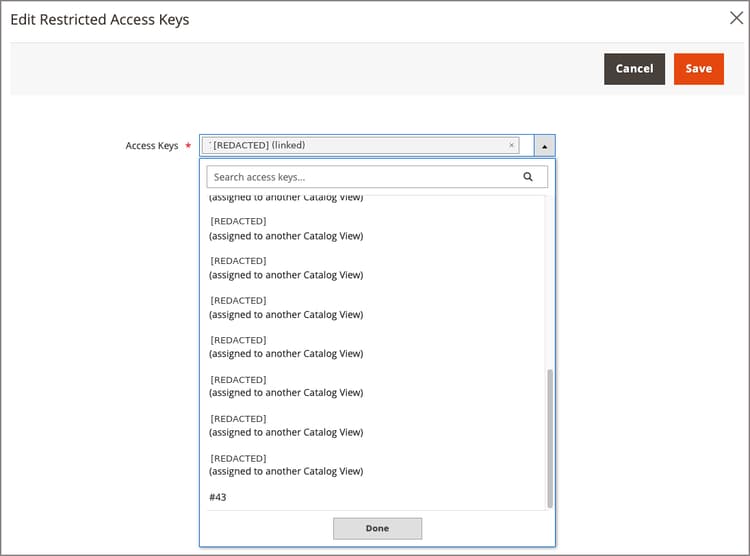The image size is (750, 556).
Task: Save the restricted access keys
Action: tap(698, 69)
